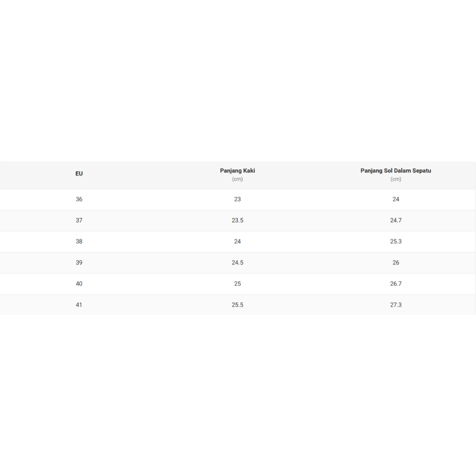Click foot length value 23.5
The width and height of the screenshot is (476, 476).
pyautogui.click(x=238, y=220)
